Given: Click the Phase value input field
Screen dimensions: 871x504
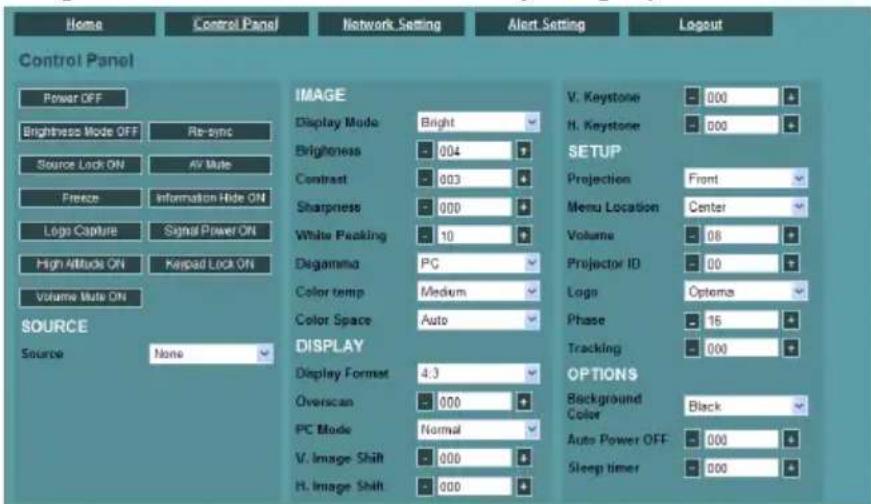Looking at the screenshot, I should tap(741, 320).
